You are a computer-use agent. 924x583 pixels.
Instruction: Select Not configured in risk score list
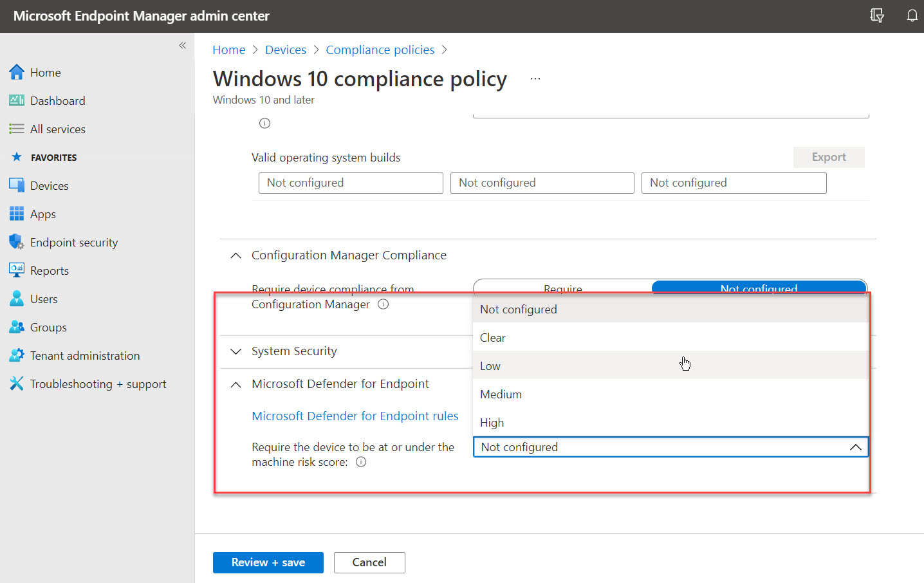tap(670, 310)
